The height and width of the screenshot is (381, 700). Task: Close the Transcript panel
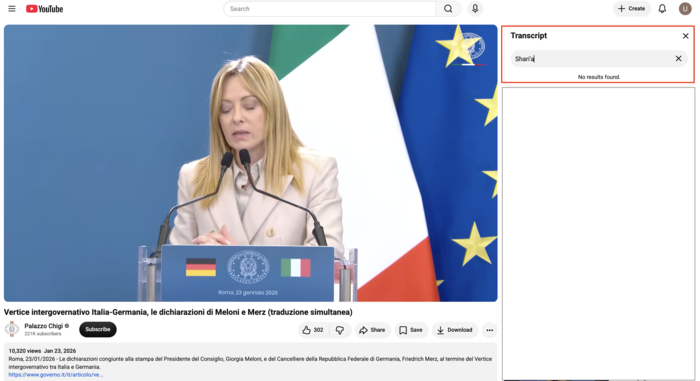686,36
